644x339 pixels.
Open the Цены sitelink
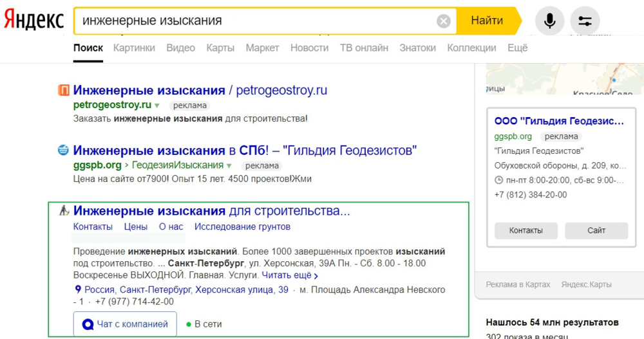click(x=135, y=226)
